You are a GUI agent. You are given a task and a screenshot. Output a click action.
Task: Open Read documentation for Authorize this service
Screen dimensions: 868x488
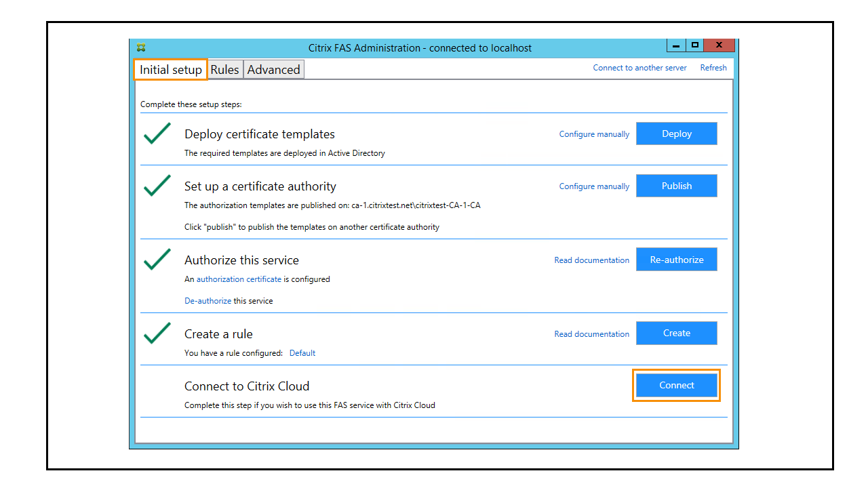point(592,260)
